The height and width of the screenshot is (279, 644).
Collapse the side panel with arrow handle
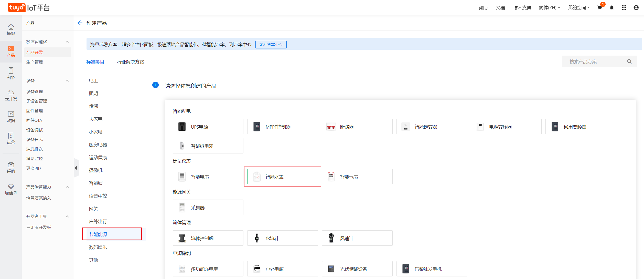tap(76, 168)
